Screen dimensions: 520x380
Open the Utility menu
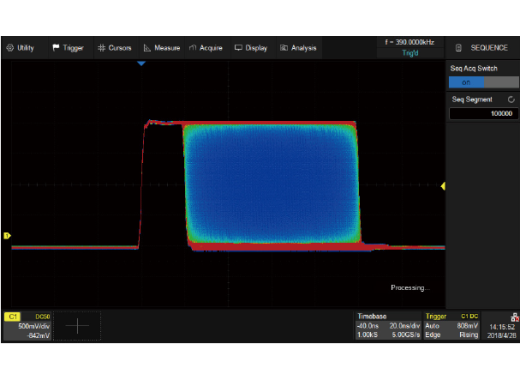[x=20, y=48]
